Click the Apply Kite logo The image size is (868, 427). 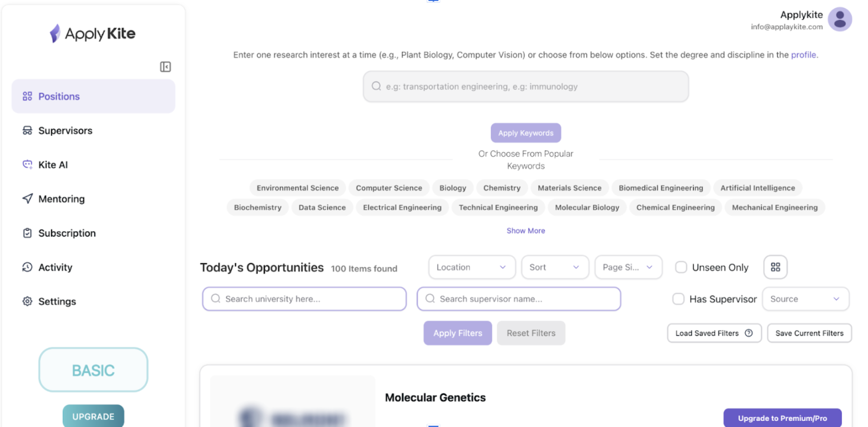(x=92, y=34)
